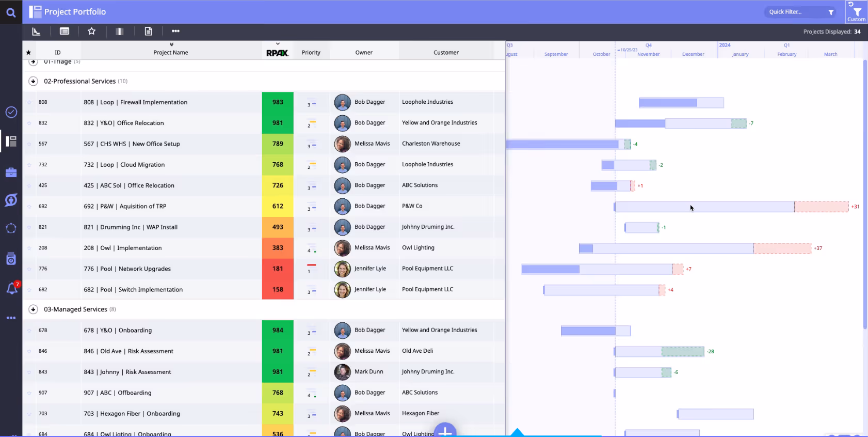868x437 pixels.
Task: Toggle favorite star on row 832
Action: [x=29, y=123]
